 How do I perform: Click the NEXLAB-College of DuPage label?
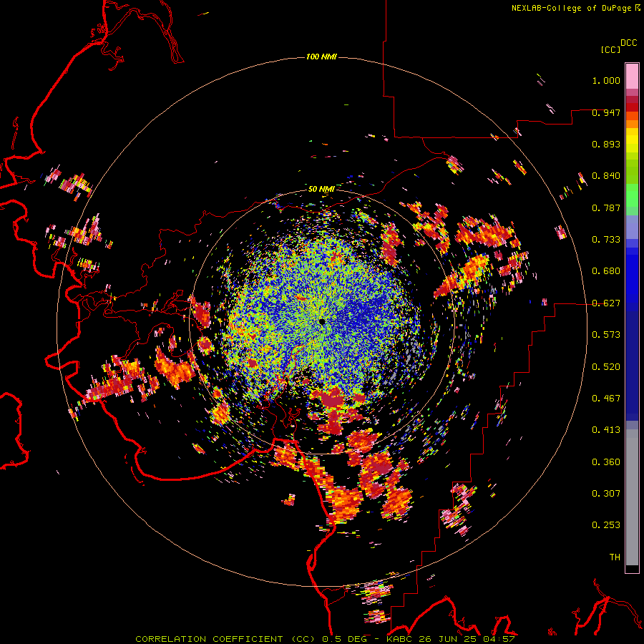coord(571,8)
